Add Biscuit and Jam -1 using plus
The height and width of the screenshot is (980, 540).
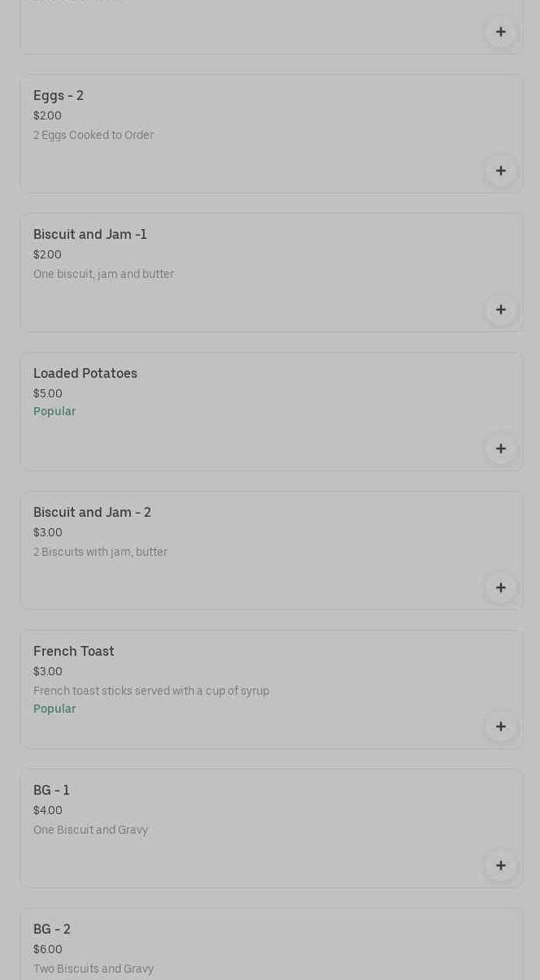500,310
